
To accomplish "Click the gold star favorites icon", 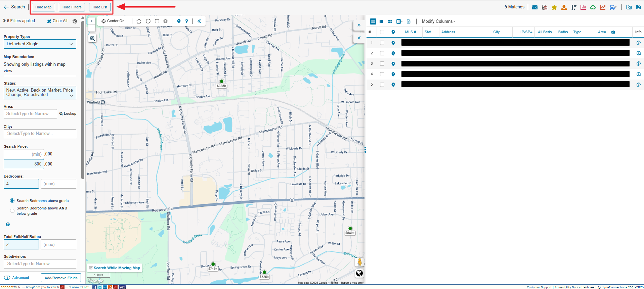I will click(554, 7).
